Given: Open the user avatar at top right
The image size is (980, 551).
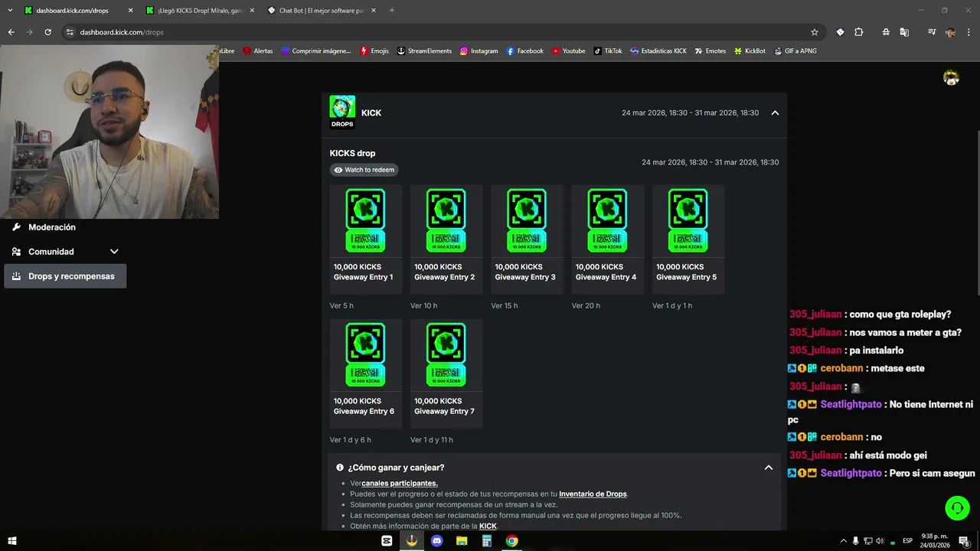Looking at the screenshot, I should [x=951, y=77].
